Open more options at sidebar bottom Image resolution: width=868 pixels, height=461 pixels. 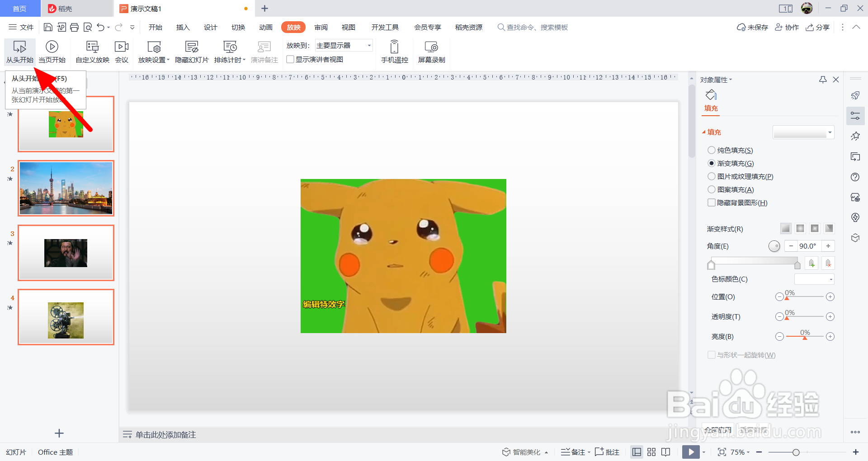(x=855, y=432)
